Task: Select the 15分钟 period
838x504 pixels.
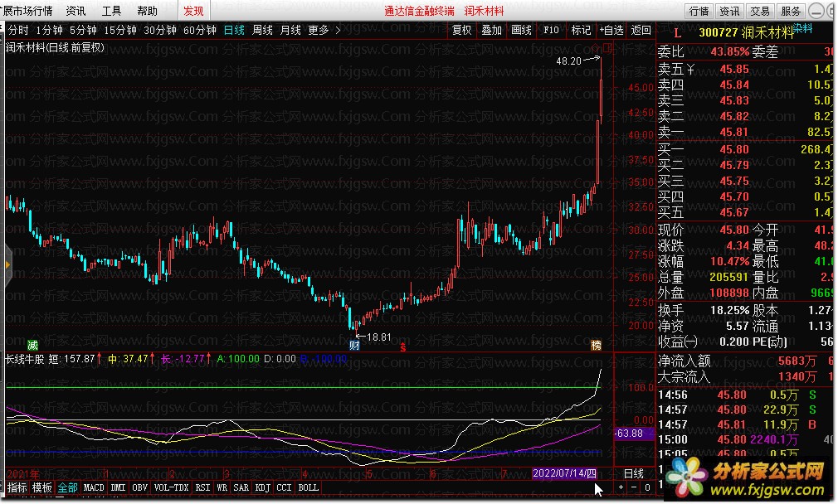Action: [x=120, y=31]
